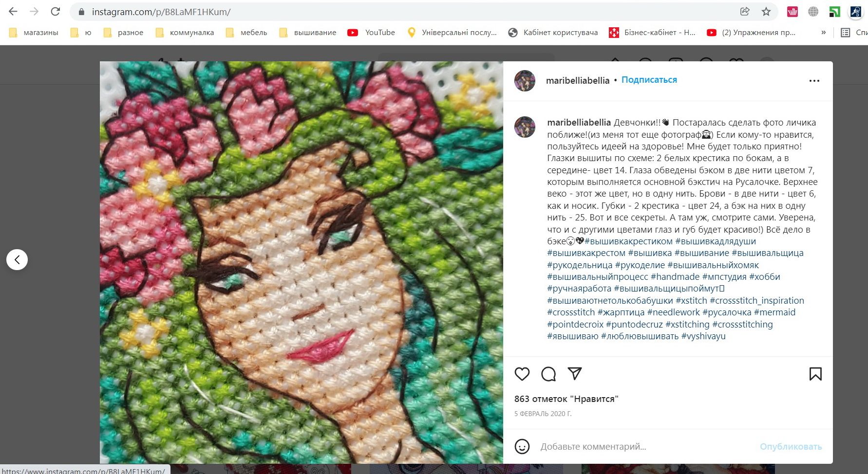Expand hidden bookmarks with chevron
Image resolution: width=868 pixels, height=474 pixels.
point(823,33)
